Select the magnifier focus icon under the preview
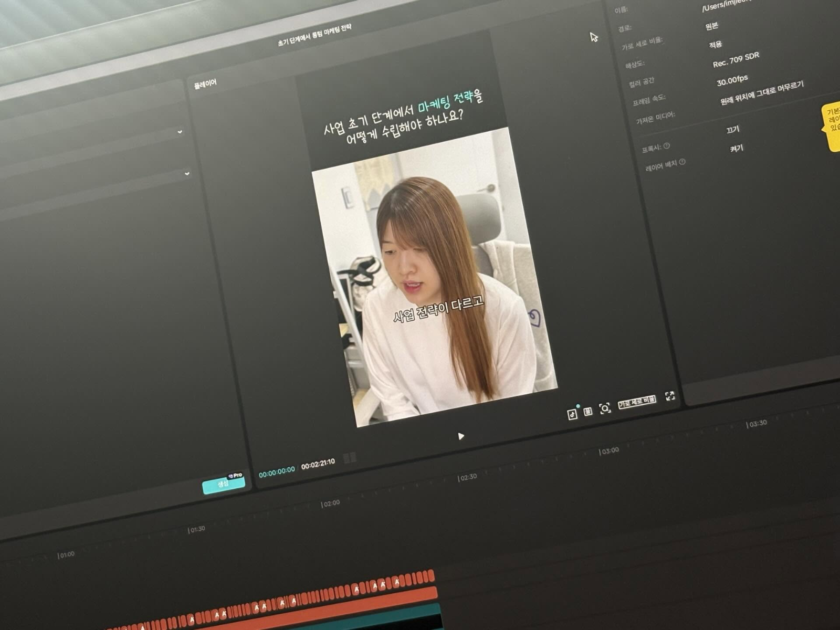 (x=605, y=407)
